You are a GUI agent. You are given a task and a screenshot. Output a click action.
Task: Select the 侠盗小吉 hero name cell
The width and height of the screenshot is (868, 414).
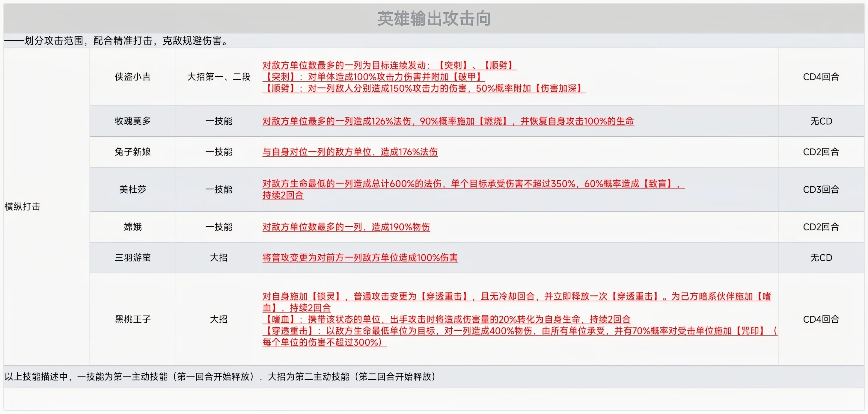click(133, 77)
